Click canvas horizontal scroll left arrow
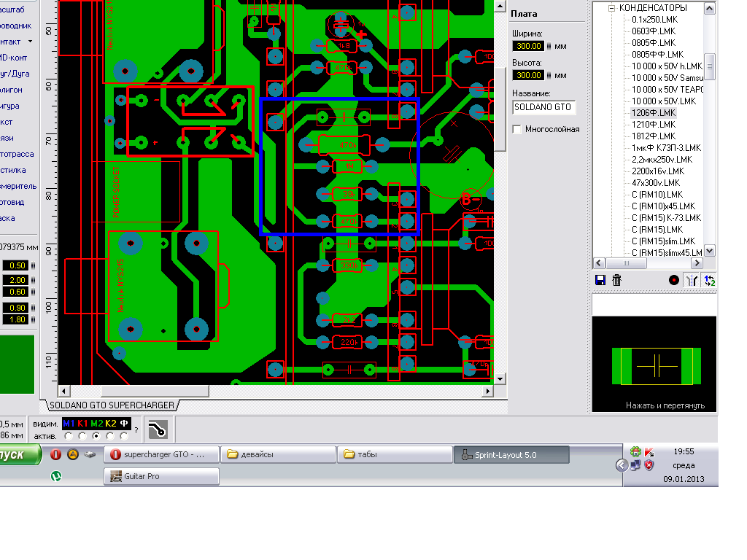This screenshot has width=747, height=560. tap(64, 392)
